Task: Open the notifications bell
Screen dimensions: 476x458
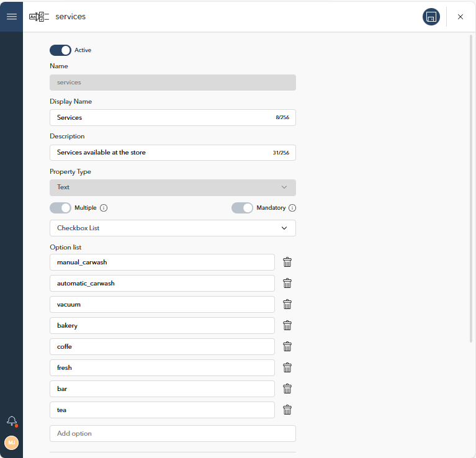Action: pos(12,421)
